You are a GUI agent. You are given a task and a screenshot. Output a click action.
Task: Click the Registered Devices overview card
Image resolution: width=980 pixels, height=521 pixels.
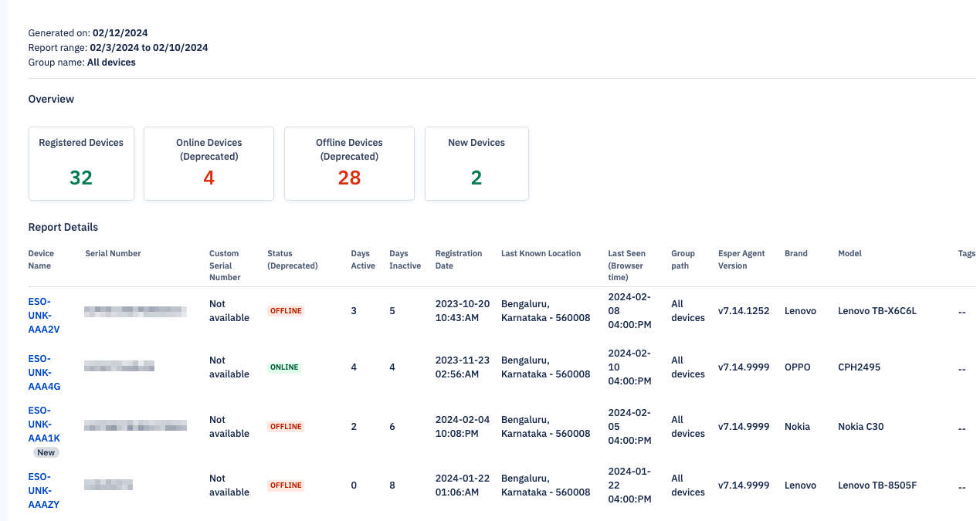tap(81, 164)
